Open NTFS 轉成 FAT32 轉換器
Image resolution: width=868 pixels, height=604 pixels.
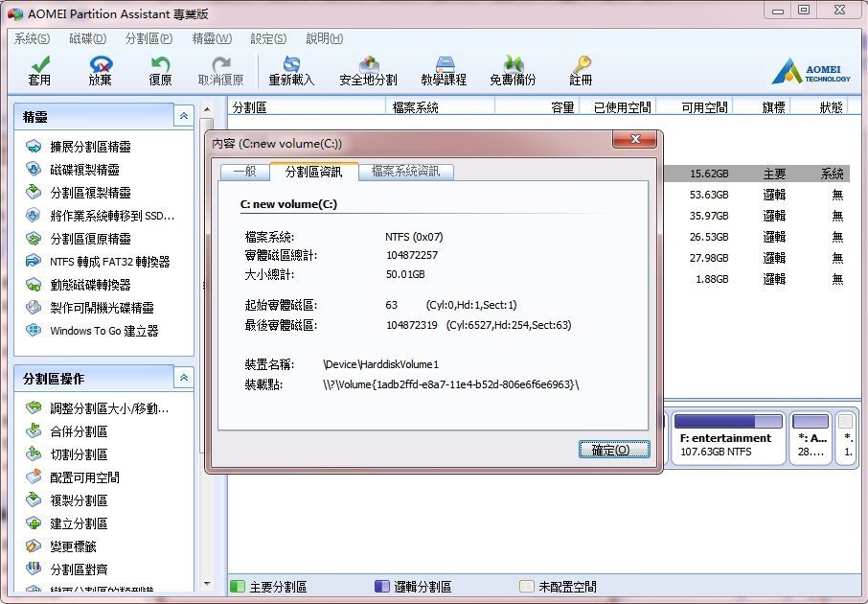coord(109,262)
